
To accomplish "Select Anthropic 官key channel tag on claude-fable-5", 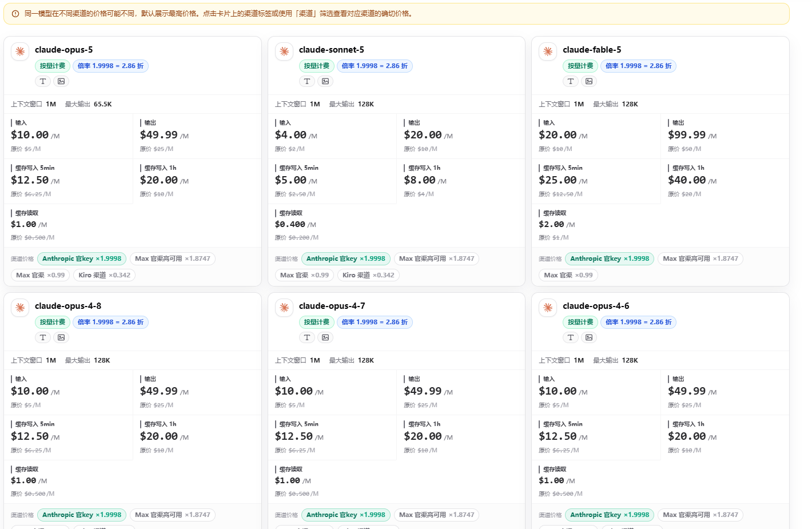I will point(610,258).
